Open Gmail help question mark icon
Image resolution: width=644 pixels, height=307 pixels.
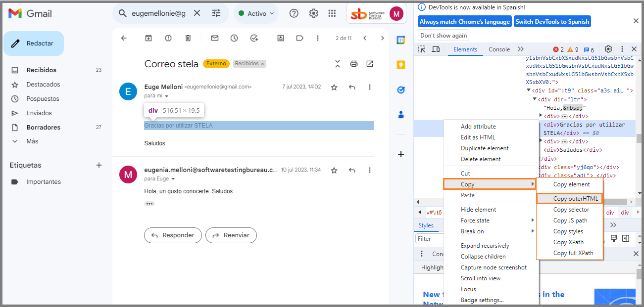294,13
